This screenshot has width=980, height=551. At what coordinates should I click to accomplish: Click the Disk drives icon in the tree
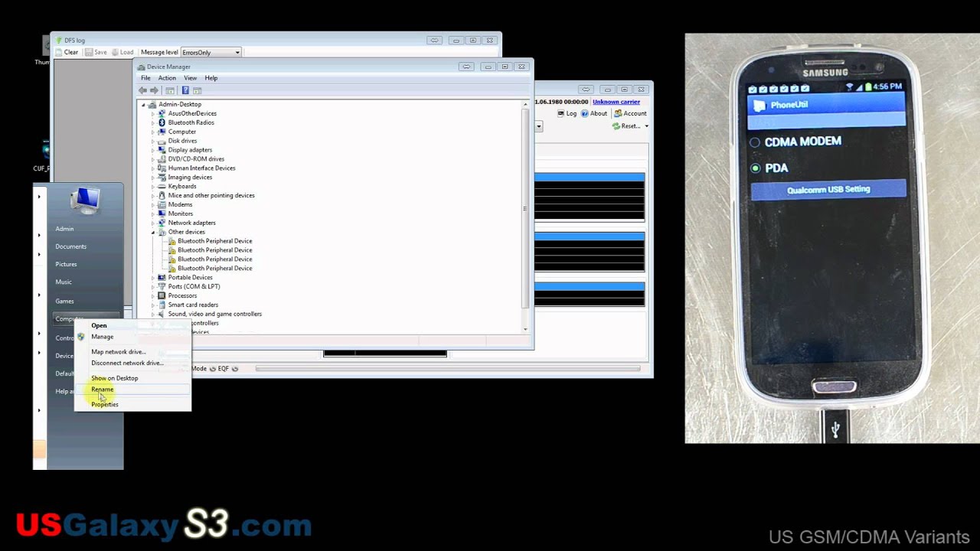(162, 141)
